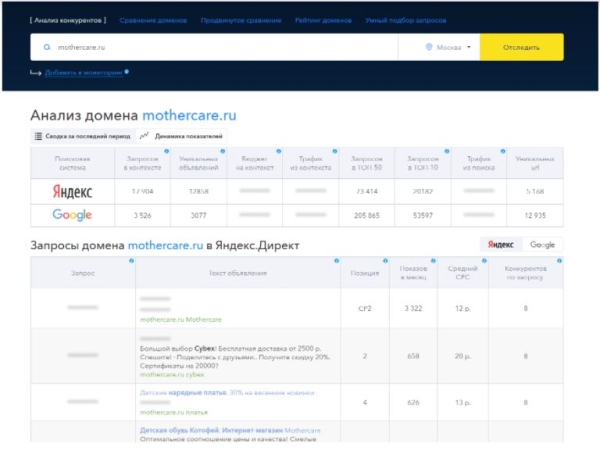The width and height of the screenshot is (600, 450).
Task: Click the info icon on the Средний CPC header
Action: pyautogui.click(x=484, y=261)
